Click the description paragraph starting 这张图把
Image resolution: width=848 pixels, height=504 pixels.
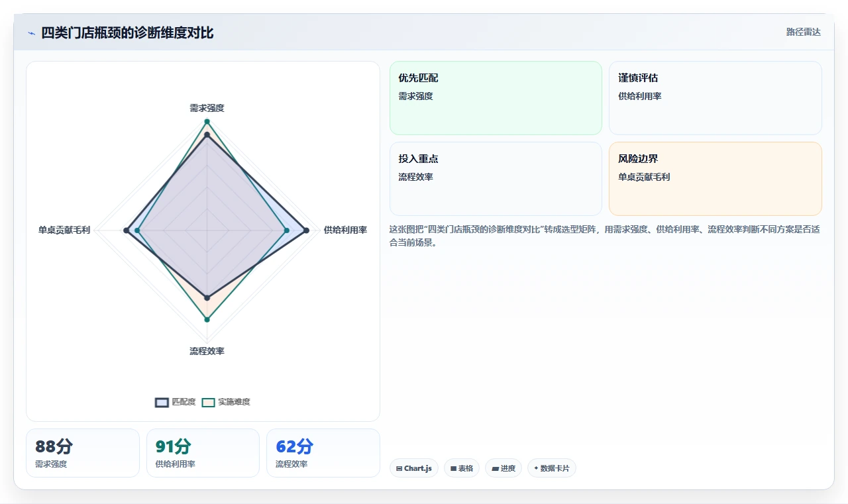pos(605,236)
